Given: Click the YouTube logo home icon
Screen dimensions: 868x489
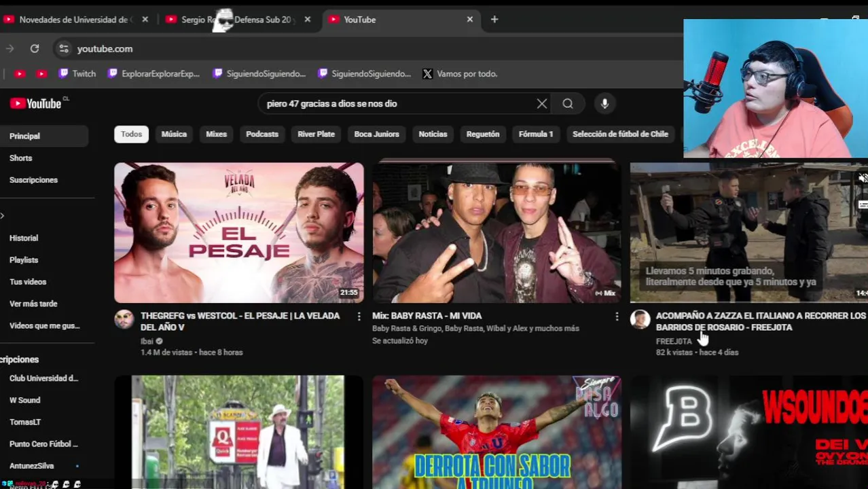Looking at the screenshot, I should 35,103.
